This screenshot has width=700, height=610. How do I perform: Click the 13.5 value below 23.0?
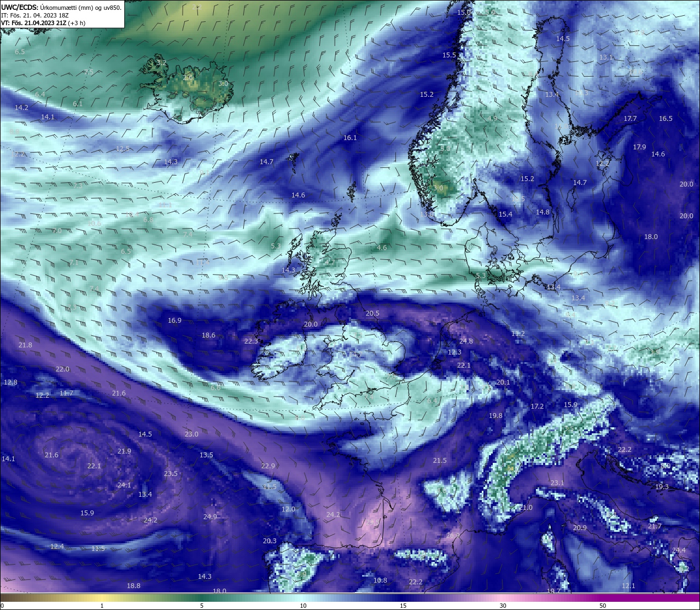click(x=206, y=455)
